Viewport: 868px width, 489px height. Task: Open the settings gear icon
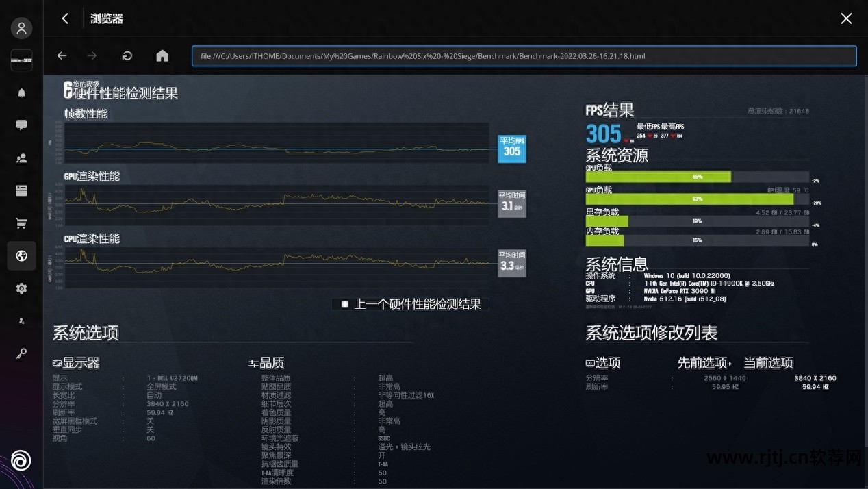point(21,288)
